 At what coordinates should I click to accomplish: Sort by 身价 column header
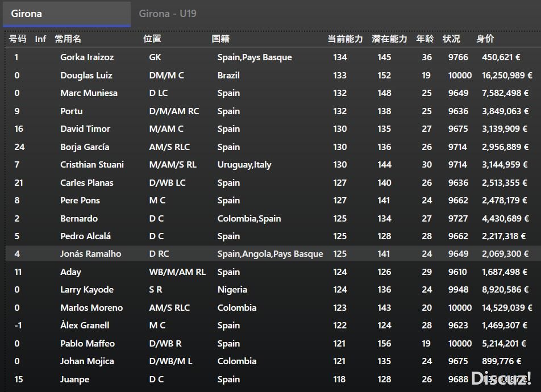[x=485, y=39]
